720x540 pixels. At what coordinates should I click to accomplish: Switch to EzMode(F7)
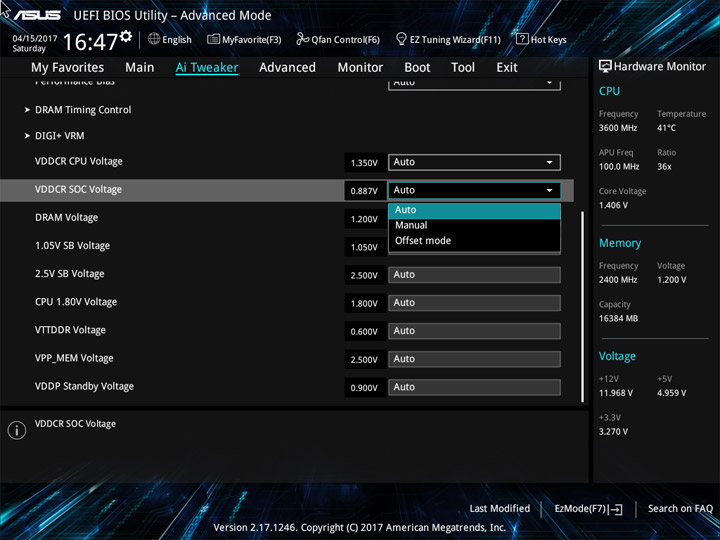(x=588, y=509)
